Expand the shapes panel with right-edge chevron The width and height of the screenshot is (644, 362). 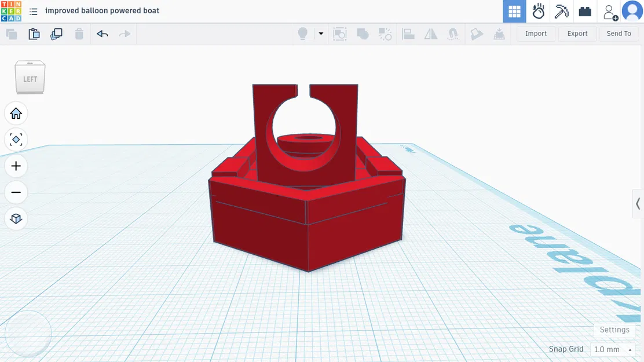click(638, 204)
